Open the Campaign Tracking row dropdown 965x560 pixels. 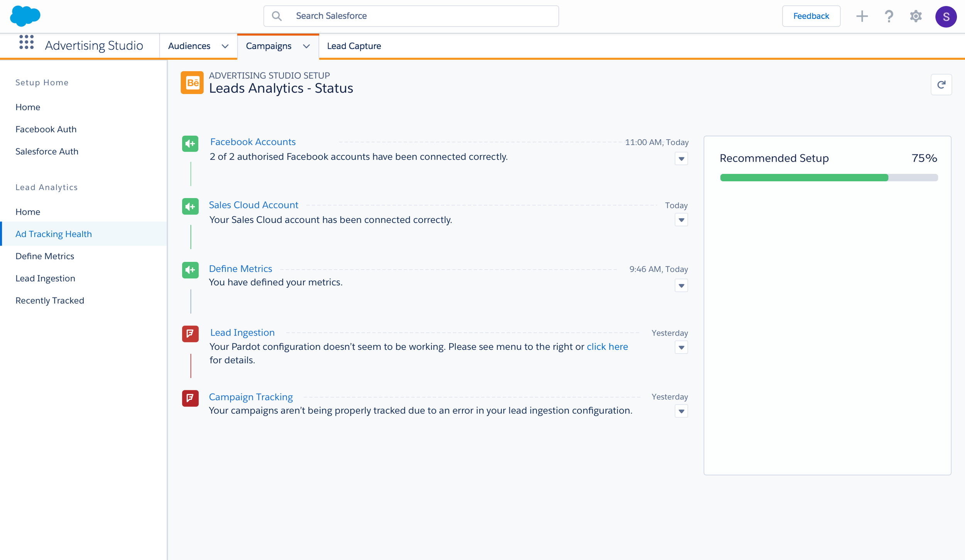pyautogui.click(x=681, y=412)
